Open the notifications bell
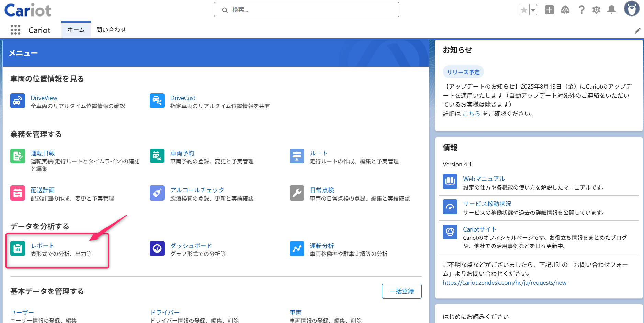The width and height of the screenshot is (644, 323). tap(611, 10)
